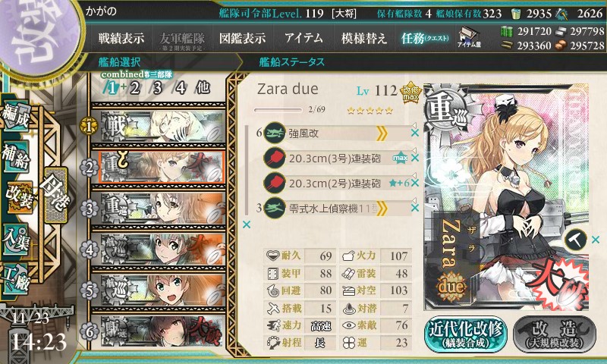This screenshot has height=364, width=607.
Task: Remove 20.3cm(3号)連装砲 with its X
Action: pos(415,158)
